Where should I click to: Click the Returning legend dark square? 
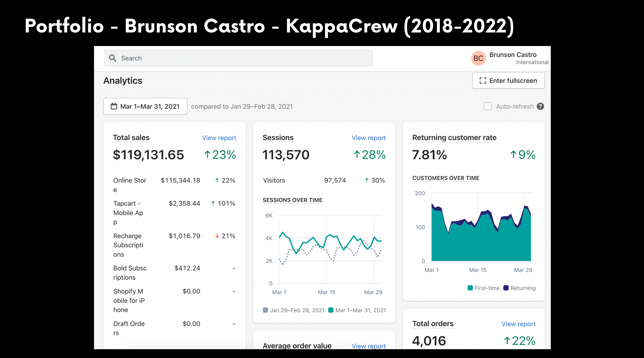pyautogui.click(x=506, y=288)
